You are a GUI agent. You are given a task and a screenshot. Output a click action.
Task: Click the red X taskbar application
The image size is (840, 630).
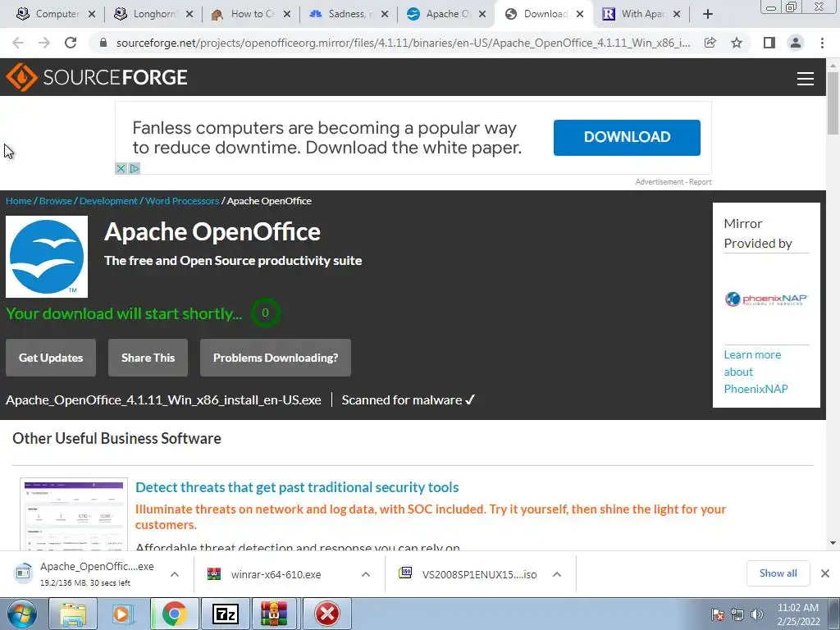(327, 614)
